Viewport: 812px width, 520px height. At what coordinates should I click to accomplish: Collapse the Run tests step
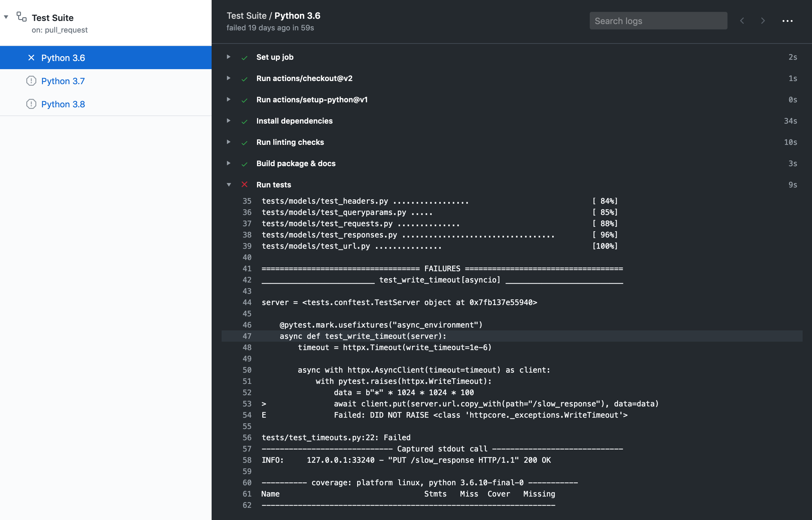pyautogui.click(x=229, y=184)
